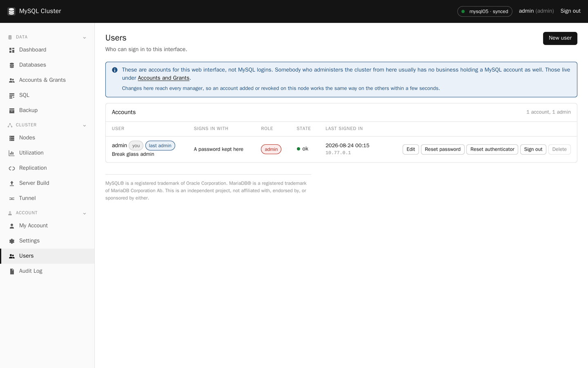
Task: Click the ROLE column header
Action: click(267, 129)
